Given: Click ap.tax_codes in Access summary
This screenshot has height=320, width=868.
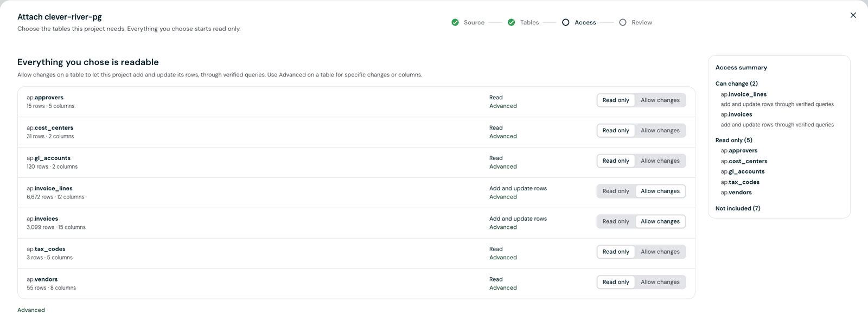Looking at the screenshot, I should pos(740,182).
